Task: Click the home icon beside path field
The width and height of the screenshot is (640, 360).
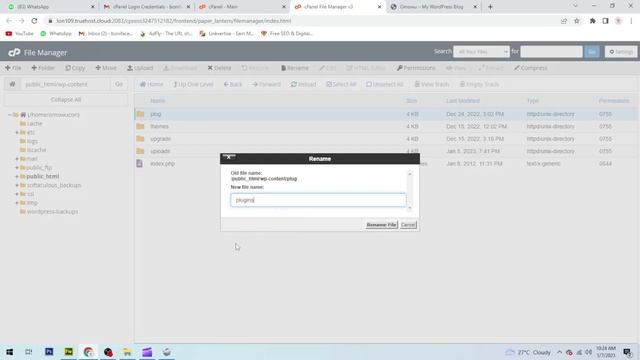Action: pyautogui.click(x=12, y=84)
